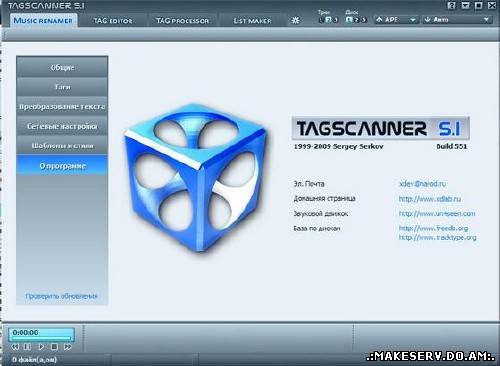Open the http://www.xdlab.ru homepage link
The image size is (500, 366).
tap(430, 199)
